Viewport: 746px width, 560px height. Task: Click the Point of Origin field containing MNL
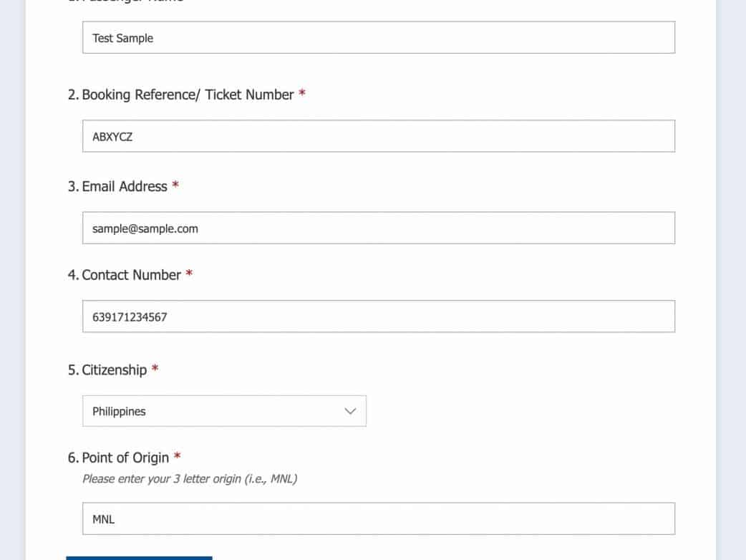click(378, 519)
